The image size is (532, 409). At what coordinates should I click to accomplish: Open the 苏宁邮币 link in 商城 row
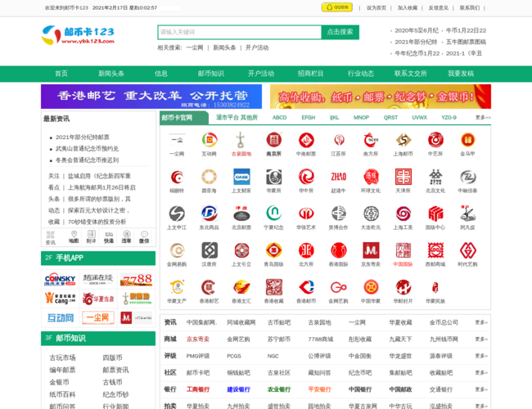point(279,339)
